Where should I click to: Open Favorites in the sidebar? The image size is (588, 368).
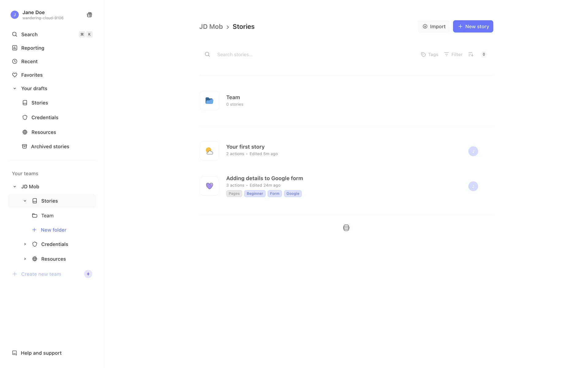pyautogui.click(x=32, y=75)
